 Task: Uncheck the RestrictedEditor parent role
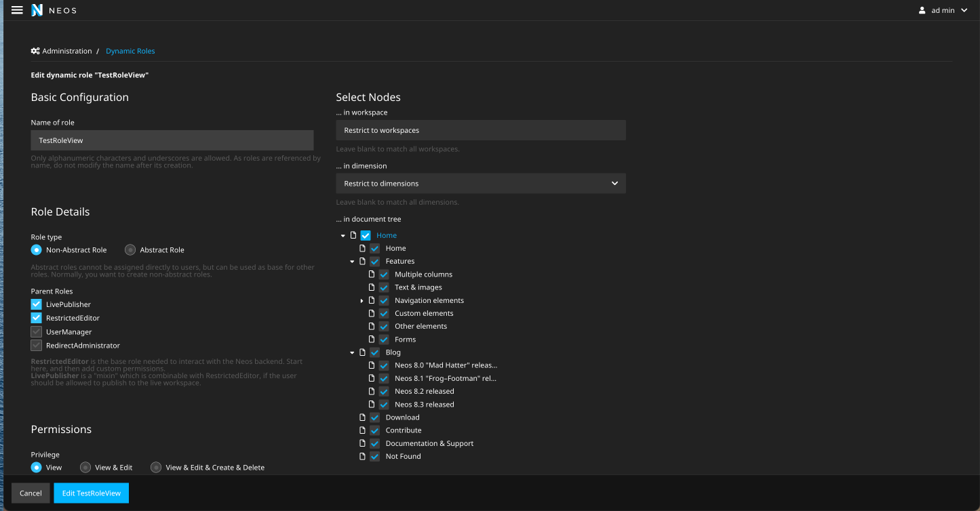click(37, 318)
